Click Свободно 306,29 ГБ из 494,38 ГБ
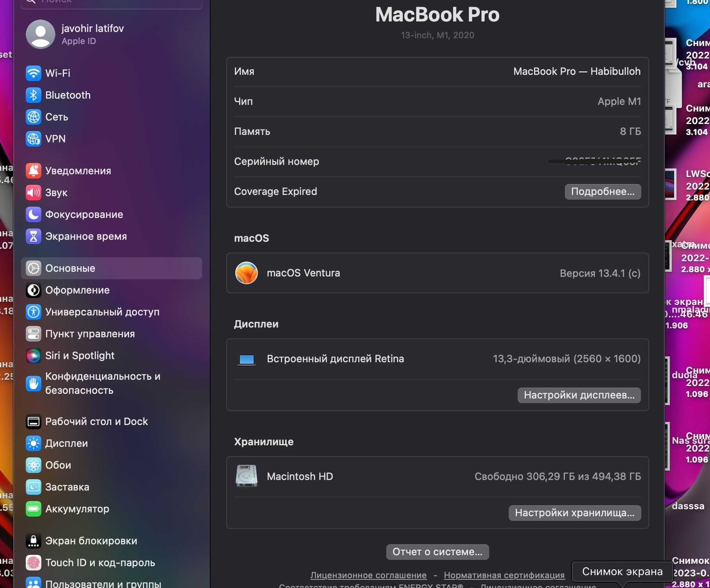 click(557, 476)
